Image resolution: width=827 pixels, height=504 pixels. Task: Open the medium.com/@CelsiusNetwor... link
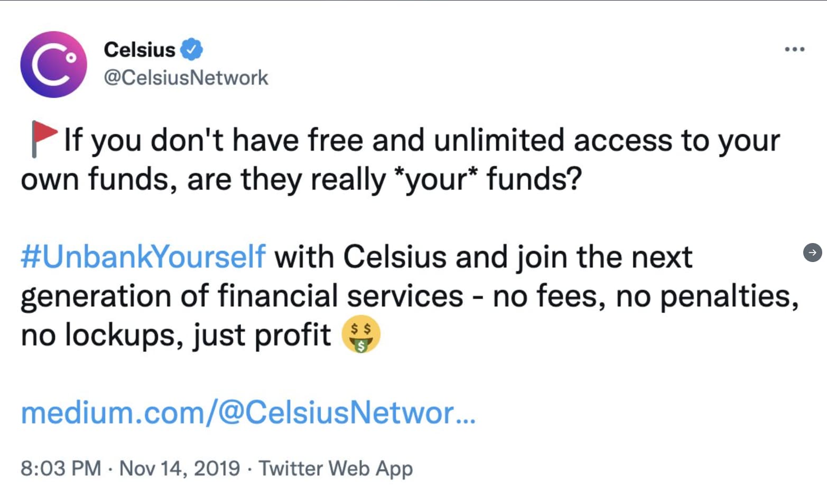click(x=248, y=413)
